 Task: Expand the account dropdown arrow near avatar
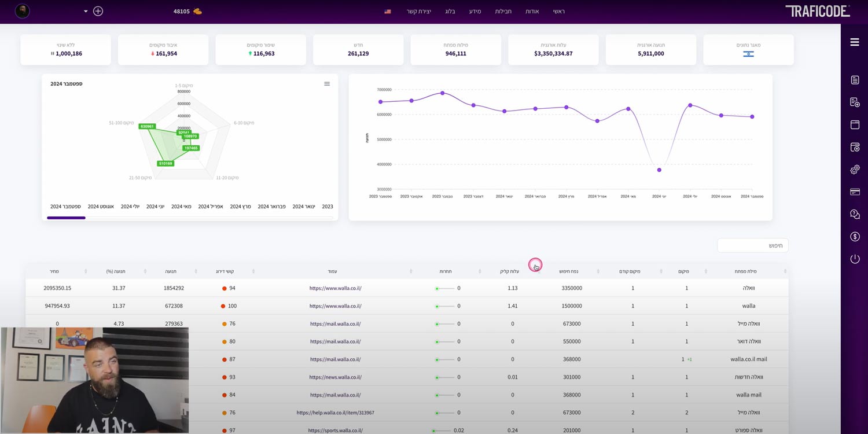point(86,12)
